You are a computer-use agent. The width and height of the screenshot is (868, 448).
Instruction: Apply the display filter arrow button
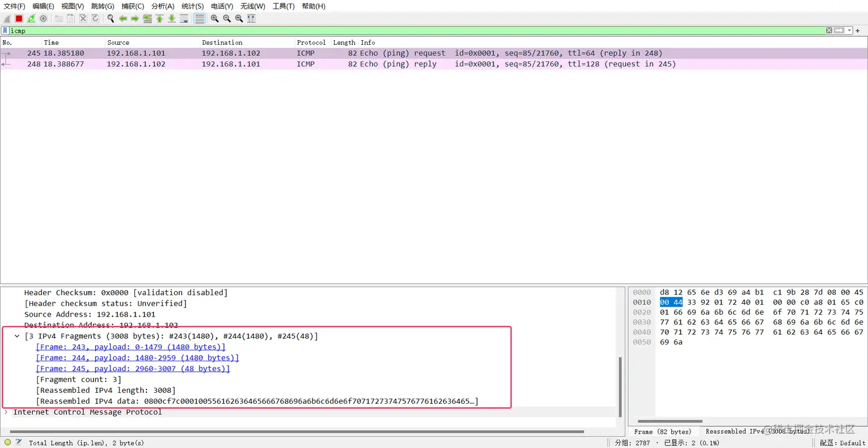point(839,30)
